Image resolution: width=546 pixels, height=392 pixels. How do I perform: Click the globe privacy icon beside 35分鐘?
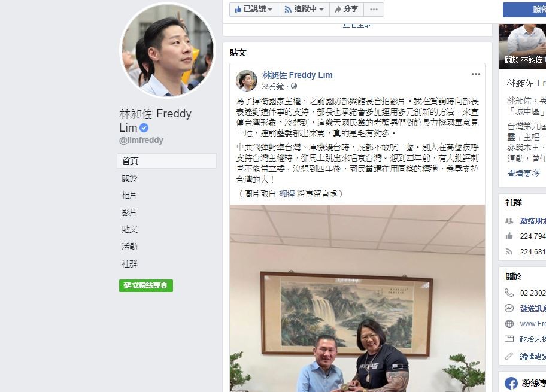click(x=294, y=86)
